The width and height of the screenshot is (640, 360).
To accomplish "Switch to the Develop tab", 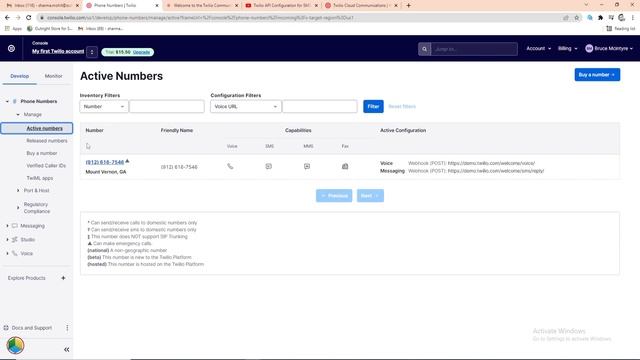I will (20, 76).
